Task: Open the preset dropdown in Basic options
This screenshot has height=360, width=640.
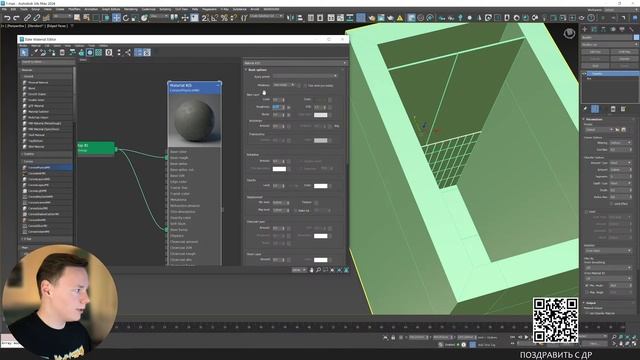Action: click(x=305, y=76)
